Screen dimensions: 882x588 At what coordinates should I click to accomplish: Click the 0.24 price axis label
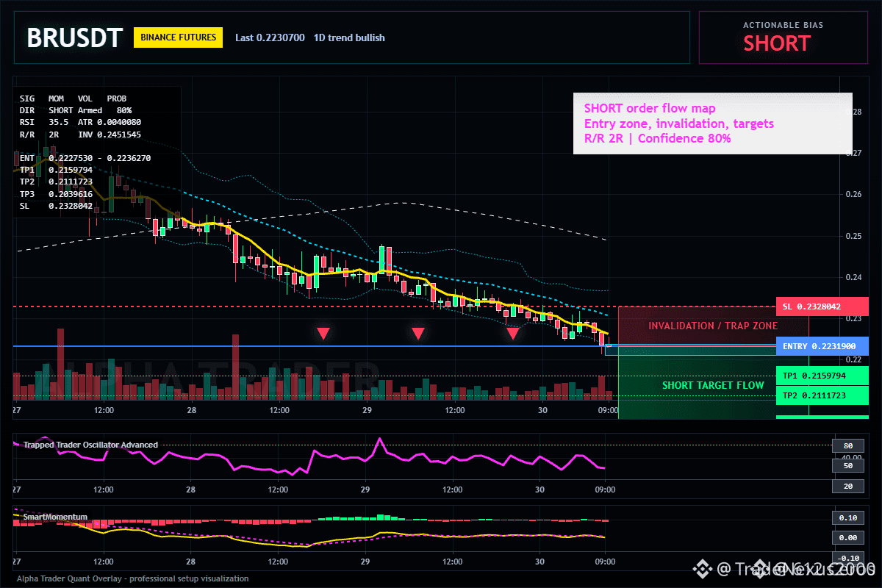(x=853, y=277)
